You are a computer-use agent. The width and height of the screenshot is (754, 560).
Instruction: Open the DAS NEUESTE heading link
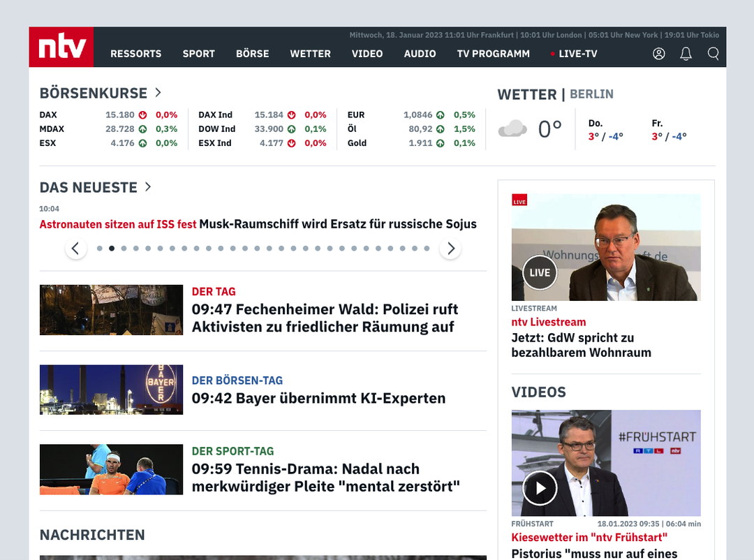pyautogui.click(x=89, y=187)
